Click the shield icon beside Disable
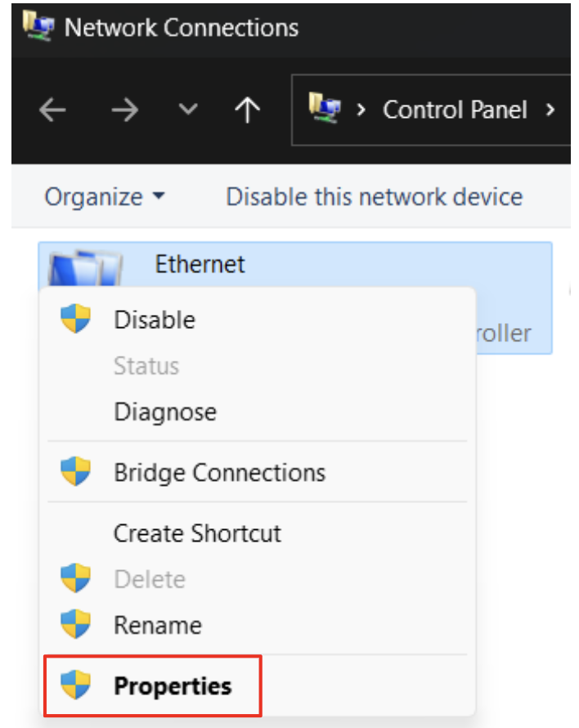This screenshot has width=579, height=728. tap(74, 319)
